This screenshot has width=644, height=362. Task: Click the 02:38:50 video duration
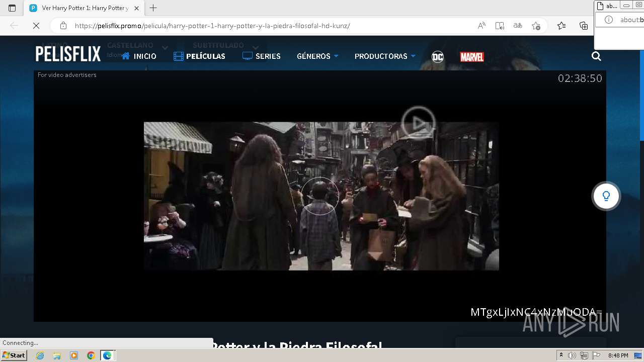(x=580, y=78)
